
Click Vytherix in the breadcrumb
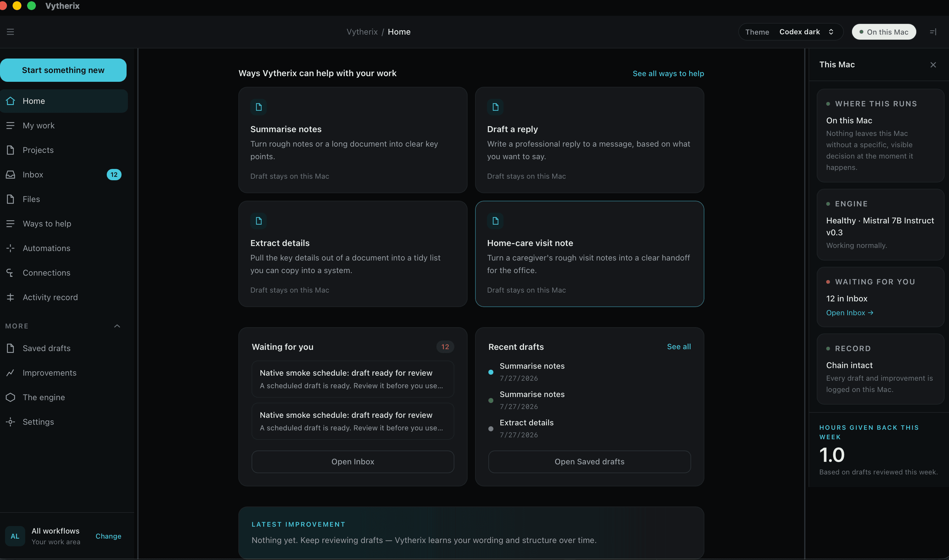click(362, 32)
